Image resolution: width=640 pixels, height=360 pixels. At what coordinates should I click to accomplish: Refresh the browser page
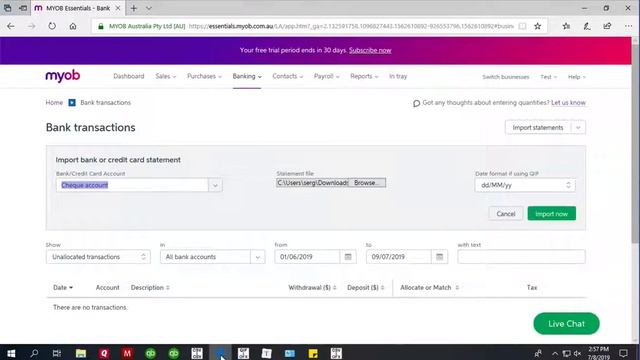click(52, 26)
